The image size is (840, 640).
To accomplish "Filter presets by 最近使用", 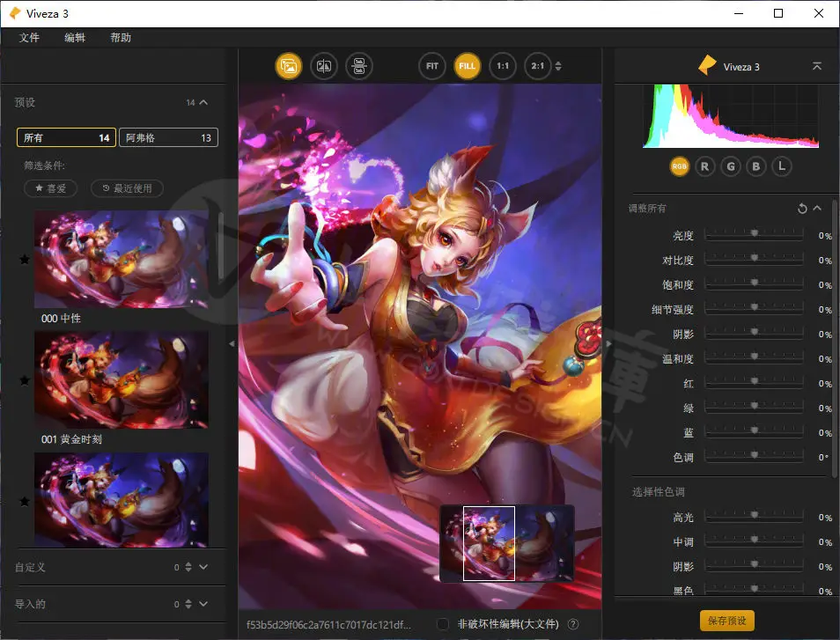I will (x=127, y=188).
